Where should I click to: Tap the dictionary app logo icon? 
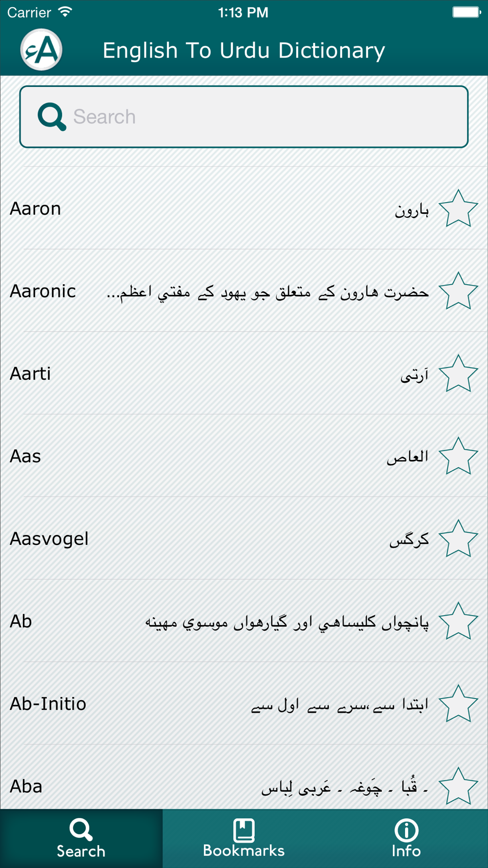click(41, 50)
